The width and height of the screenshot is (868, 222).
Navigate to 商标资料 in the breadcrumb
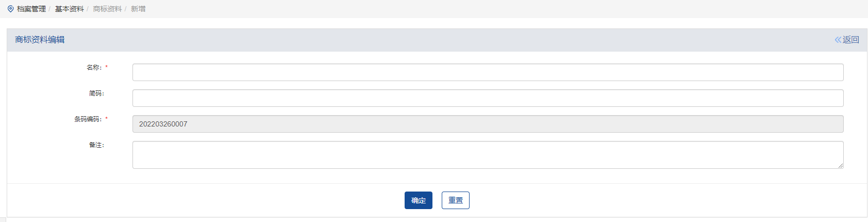[107, 9]
